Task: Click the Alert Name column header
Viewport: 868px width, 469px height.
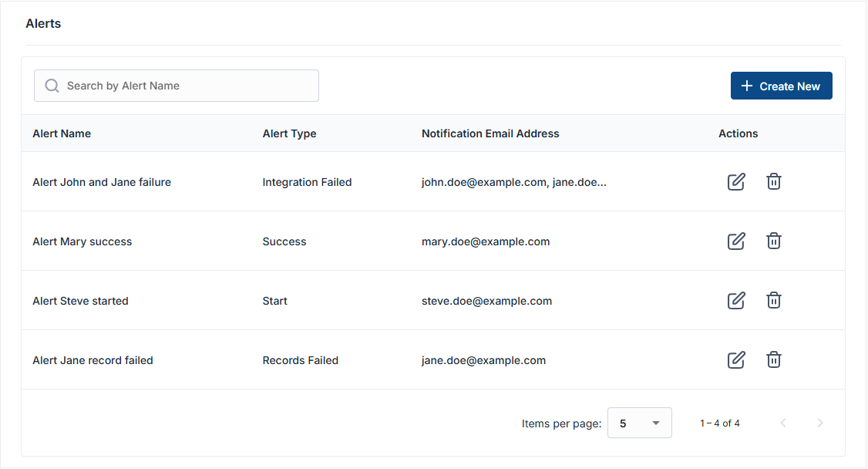Action: 62,133
